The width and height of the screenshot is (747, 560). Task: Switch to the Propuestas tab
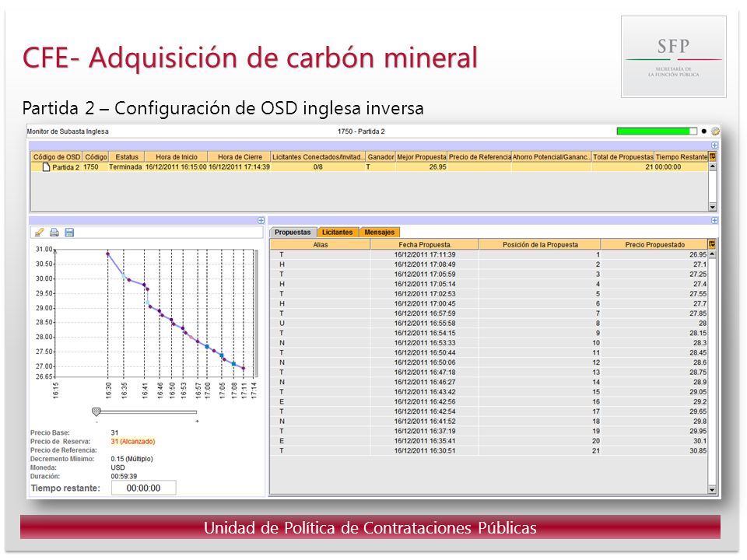click(293, 233)
